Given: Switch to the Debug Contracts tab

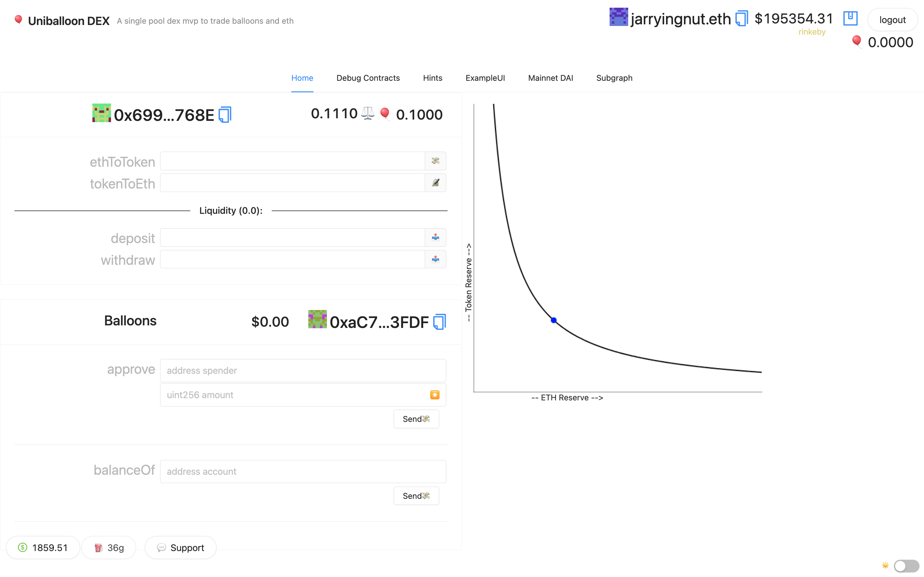Looking at the screenshot, I should point(368,78).
